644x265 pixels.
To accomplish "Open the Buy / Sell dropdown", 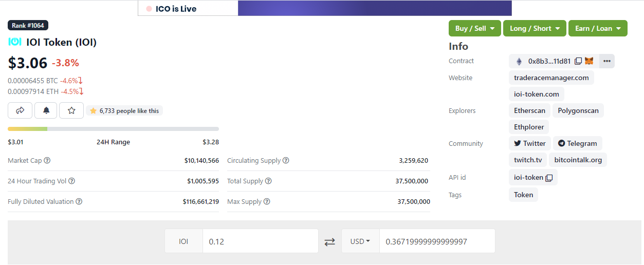I will 475,28.
